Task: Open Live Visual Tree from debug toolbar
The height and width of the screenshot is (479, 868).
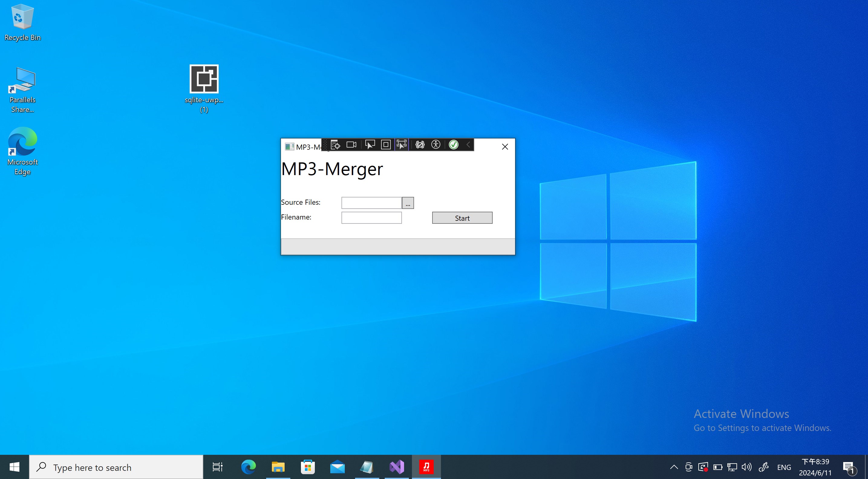Action: pyautogui.click(x=335, y=145)
